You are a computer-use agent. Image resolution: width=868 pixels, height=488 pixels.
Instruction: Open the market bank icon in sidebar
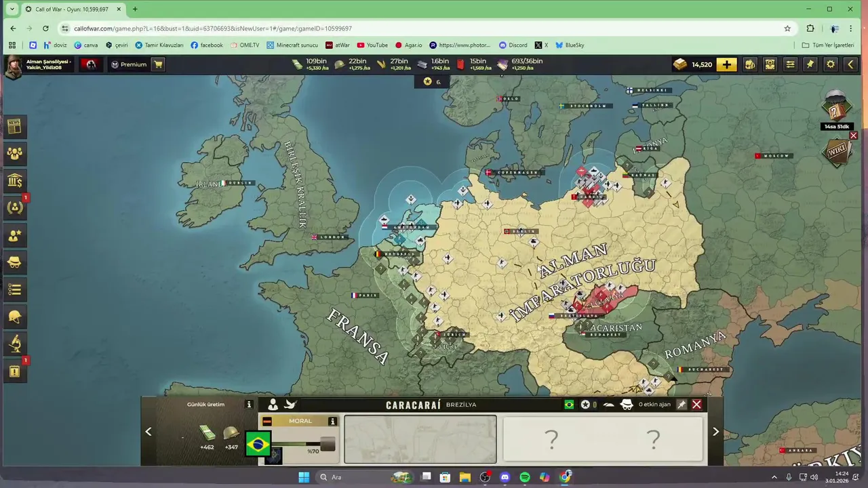tap(14, 180)
